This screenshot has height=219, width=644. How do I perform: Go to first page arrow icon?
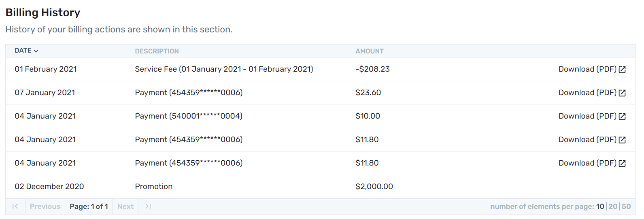(x=15, y=206)
